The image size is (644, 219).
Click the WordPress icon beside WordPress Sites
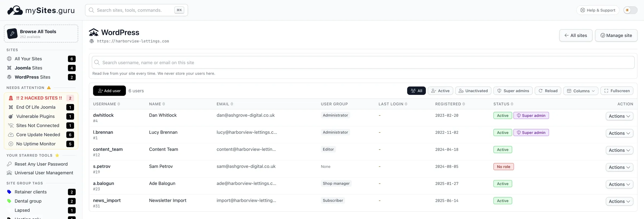tap(9, 77)
